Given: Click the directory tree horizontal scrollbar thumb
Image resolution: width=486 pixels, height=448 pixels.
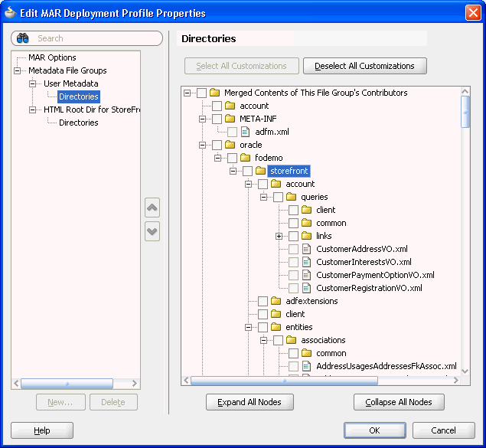Looking at the screenshot, I should coord(284,381).
